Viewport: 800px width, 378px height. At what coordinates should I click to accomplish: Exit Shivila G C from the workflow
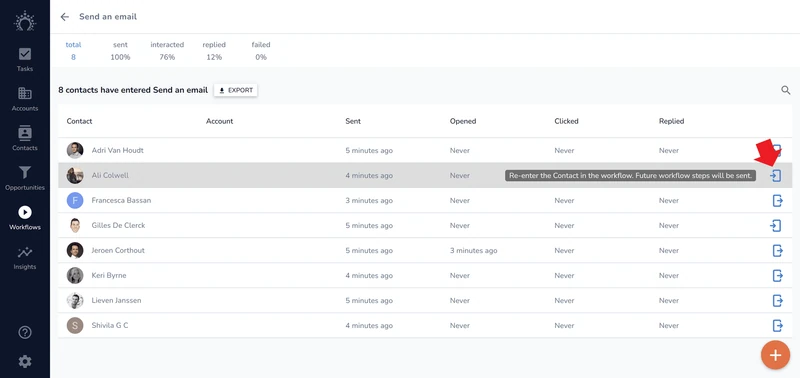(x=777, y=325)
